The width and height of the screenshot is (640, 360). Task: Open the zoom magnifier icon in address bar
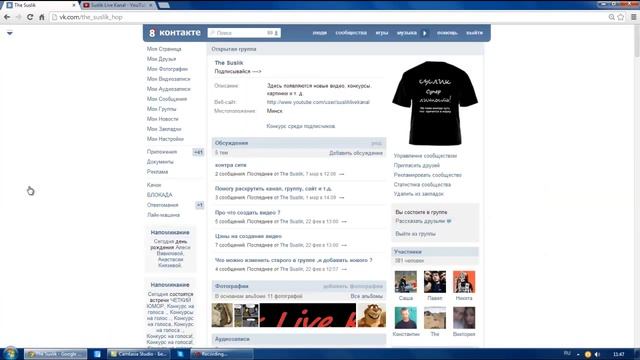[x=611, y=17]
